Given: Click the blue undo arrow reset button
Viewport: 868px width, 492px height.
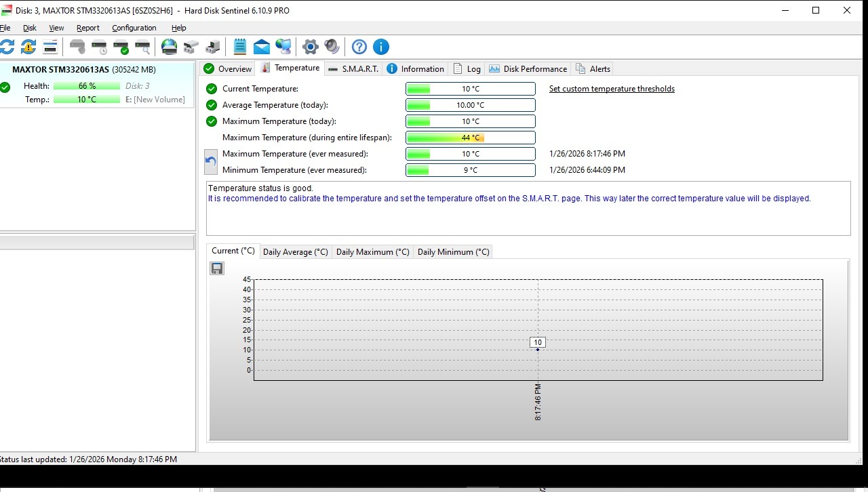Looking at the screenshot, I should [x=211, y=162].
